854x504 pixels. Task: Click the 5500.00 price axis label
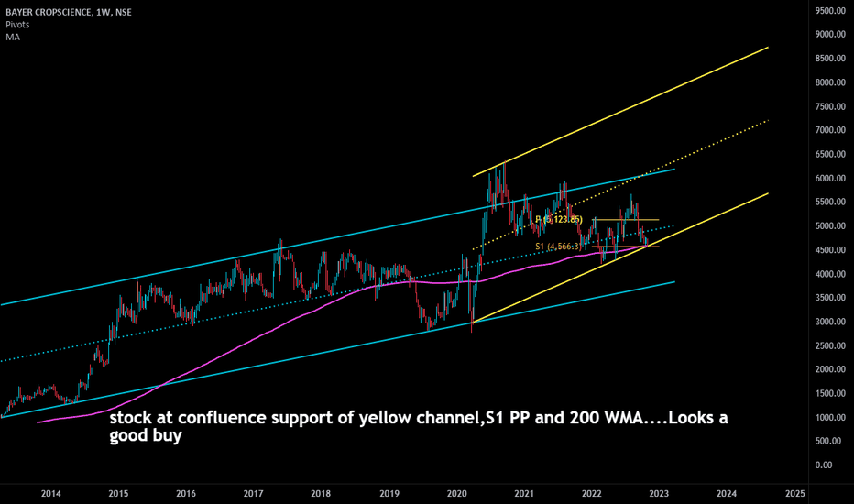(x=830, y=202)
